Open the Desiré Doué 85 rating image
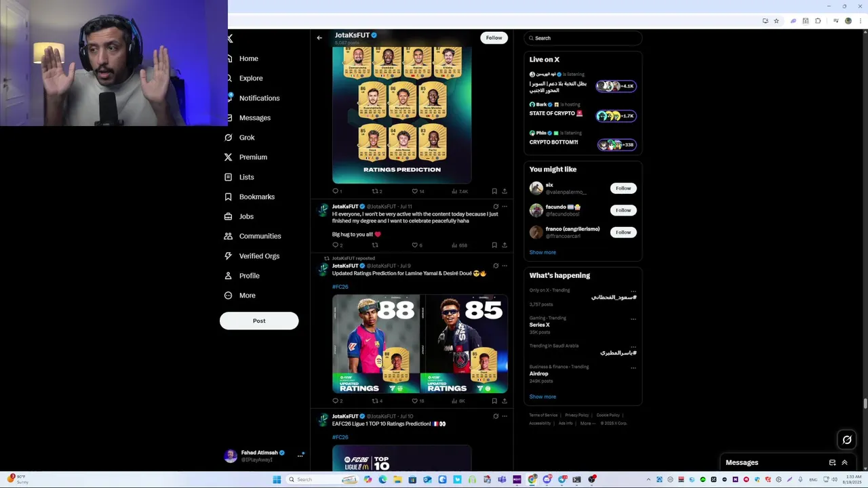The height and width of the screenshot is (488, 868). [464, 344]
